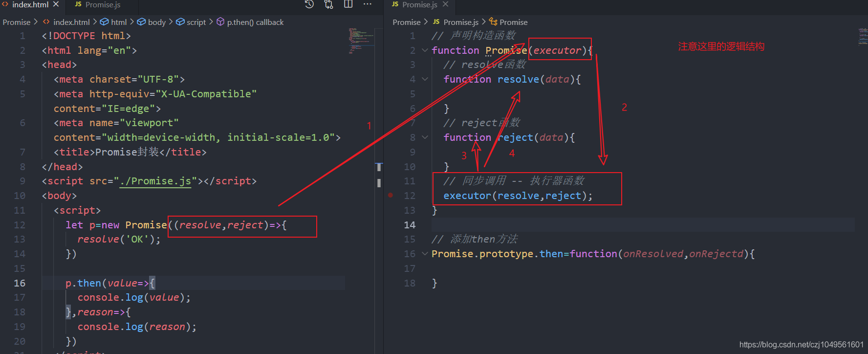This screenshot has width=868, height=354.
Task: Open the file timeline history icon
Action: [x=309, y=4]
